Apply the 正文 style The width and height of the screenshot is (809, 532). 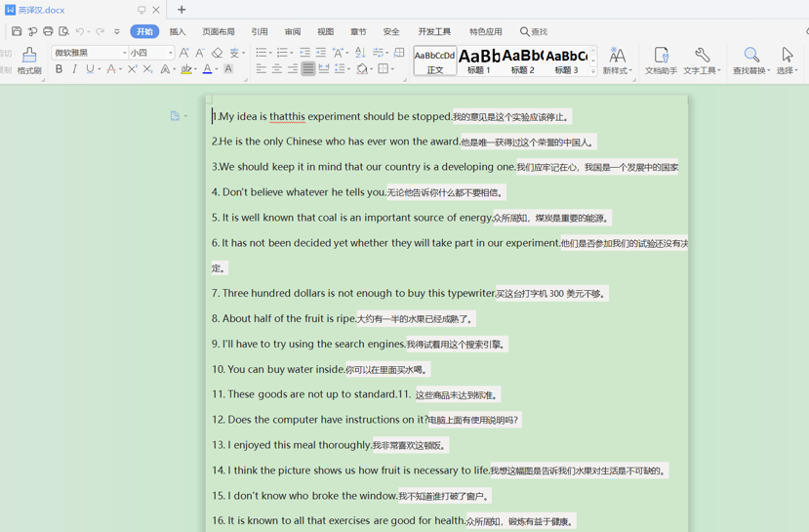pos(435,61)
